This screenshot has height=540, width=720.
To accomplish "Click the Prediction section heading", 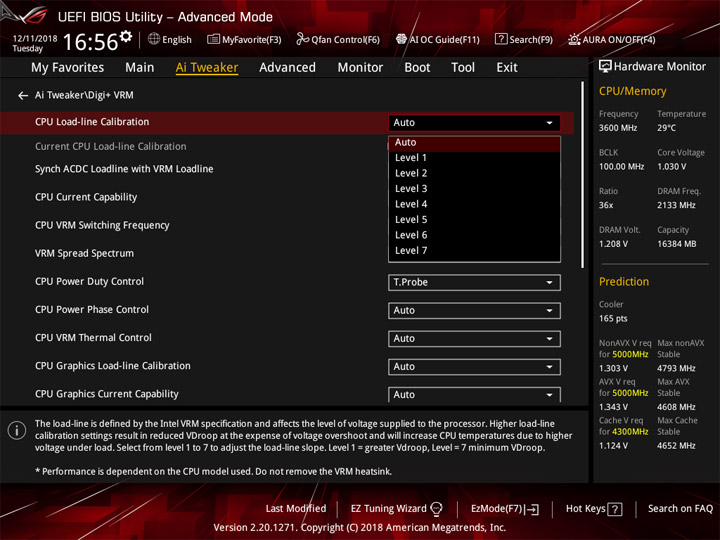I will (624, 282).
